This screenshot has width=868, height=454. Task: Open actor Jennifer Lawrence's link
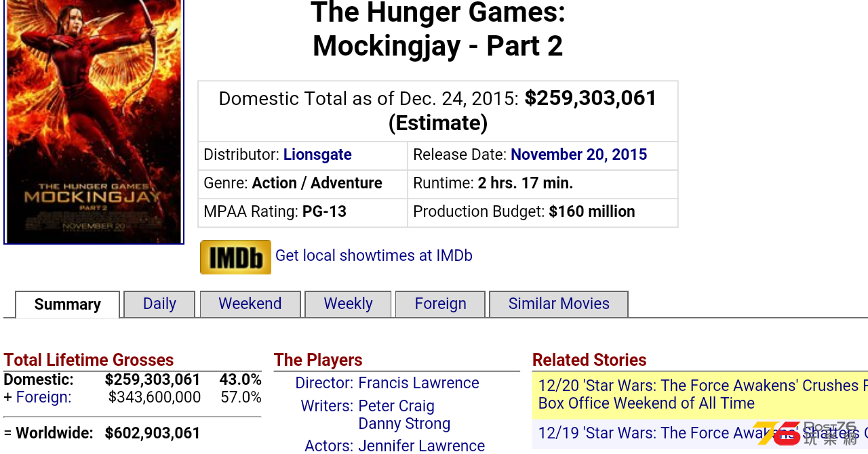(x=421, y=445)
